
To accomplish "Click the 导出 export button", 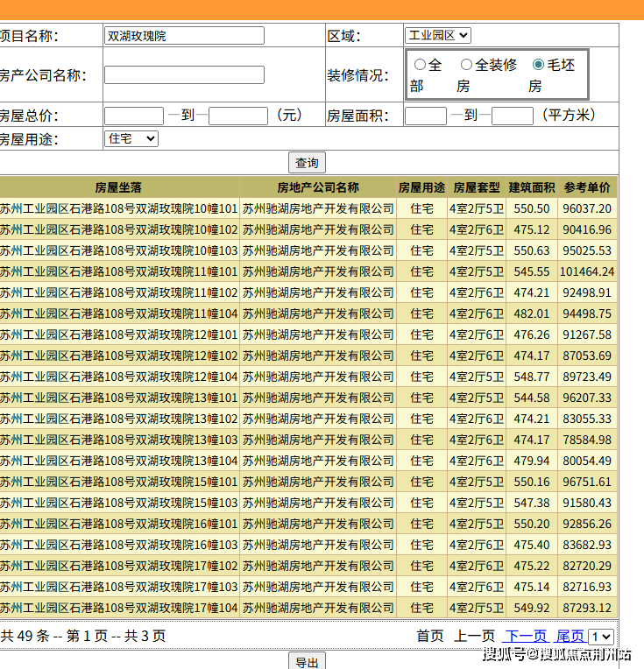I will click(307, 662).
